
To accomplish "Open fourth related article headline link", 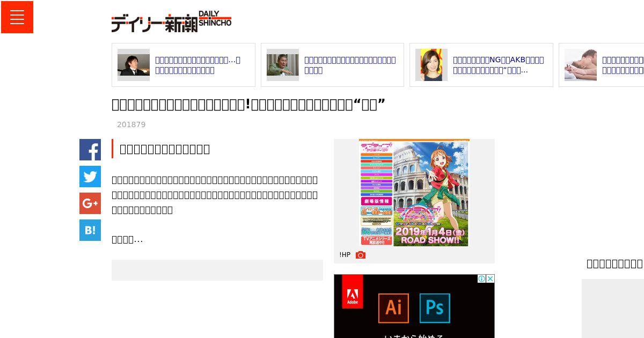I will point(623,65).
